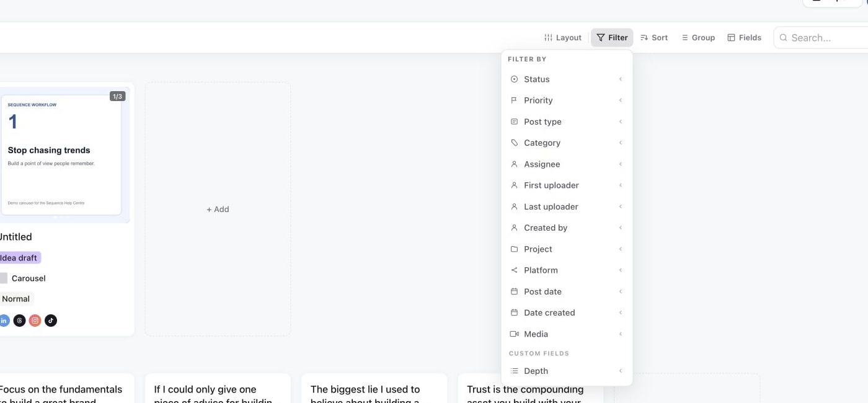Click the Last uploader person icon
This screenshot has height=403, width=868.
click(514, 206)
